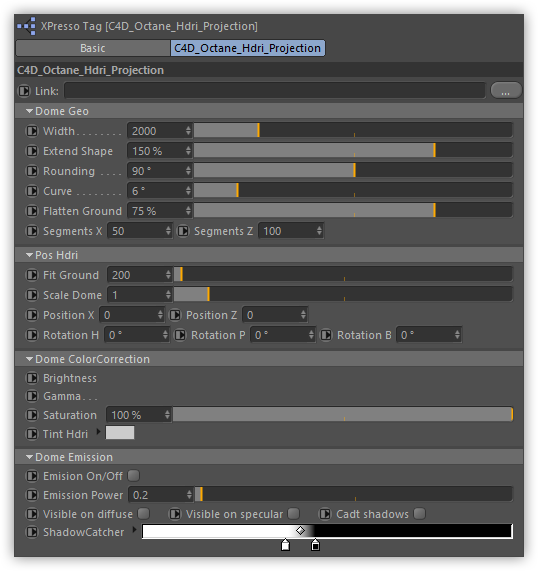Image resolution: width=538 pixels, height=571 pixels.
Task: Click the keyframe dot beside Segments Z
Action: pos(183,231)
